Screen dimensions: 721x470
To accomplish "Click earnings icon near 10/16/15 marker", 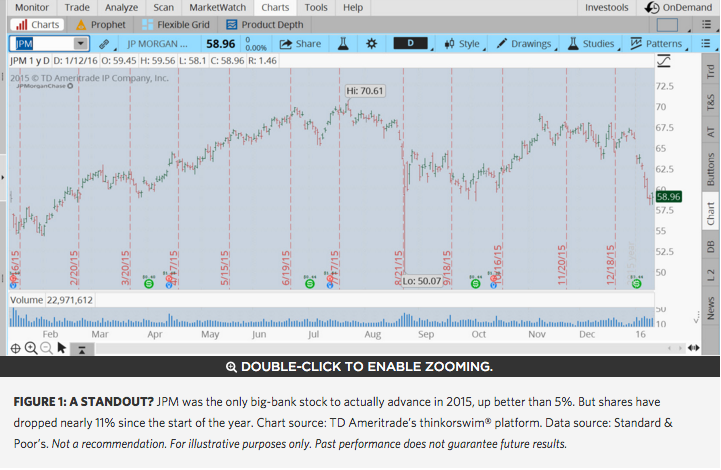I will coord(494,279).
